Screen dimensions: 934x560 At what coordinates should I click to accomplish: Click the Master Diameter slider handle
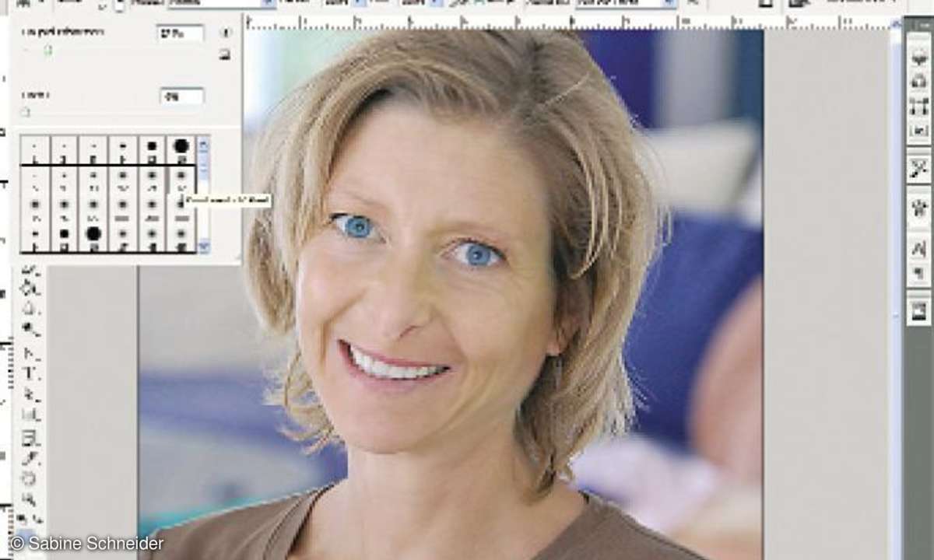(48, 50)
